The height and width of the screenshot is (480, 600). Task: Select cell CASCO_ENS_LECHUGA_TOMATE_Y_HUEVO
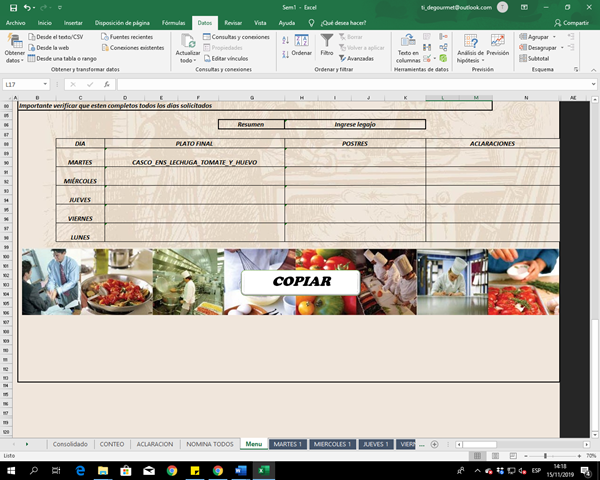pos(194,157)
